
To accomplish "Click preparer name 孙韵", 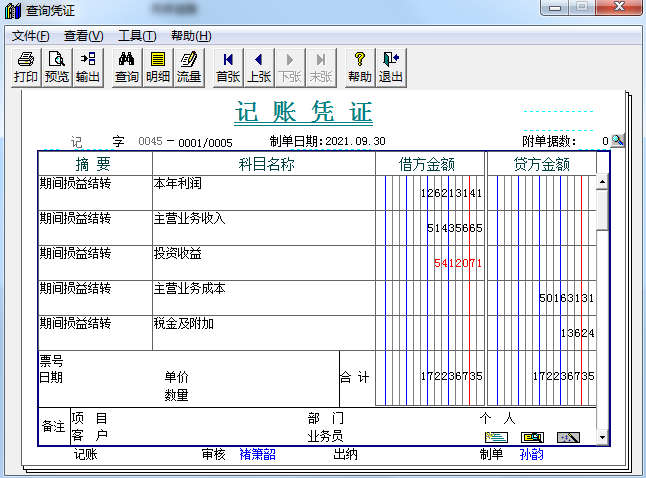I will tap(531, 454).
